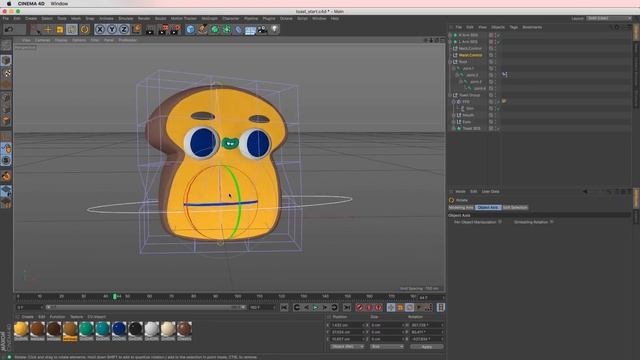Screen dimensions: 640x360
Task: Toggle the Per-Object Manipulation checkbox
Action: [x=500, y=222]
